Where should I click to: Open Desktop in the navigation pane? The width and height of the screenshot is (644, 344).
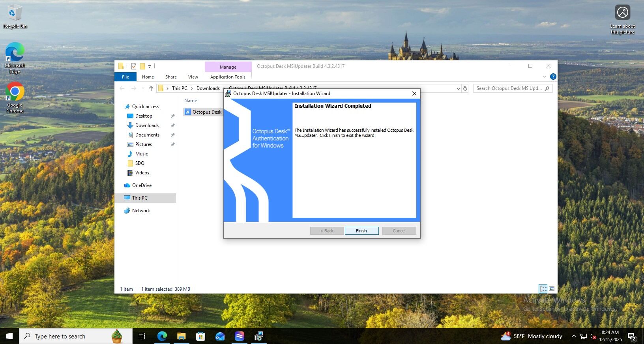tap(144, 116)
